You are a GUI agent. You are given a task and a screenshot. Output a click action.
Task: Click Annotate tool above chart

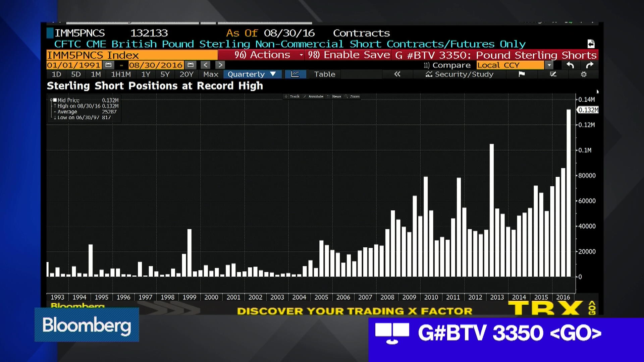[313, 97]
